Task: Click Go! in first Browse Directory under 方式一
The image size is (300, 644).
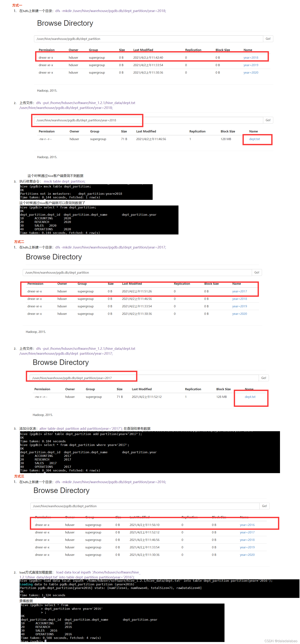Action: (x=268, y=39)
